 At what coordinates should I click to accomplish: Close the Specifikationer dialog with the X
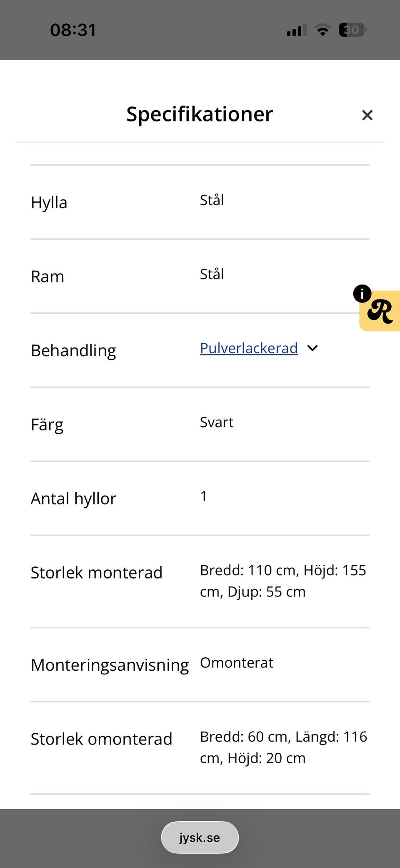tap(367, 115)
